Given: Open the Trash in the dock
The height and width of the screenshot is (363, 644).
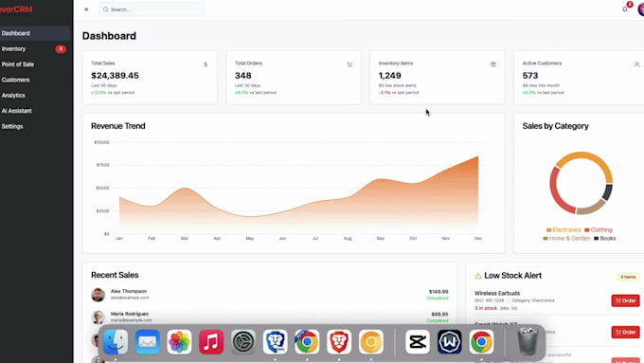Looking at the screenshot, I should [x=528, y=341].
